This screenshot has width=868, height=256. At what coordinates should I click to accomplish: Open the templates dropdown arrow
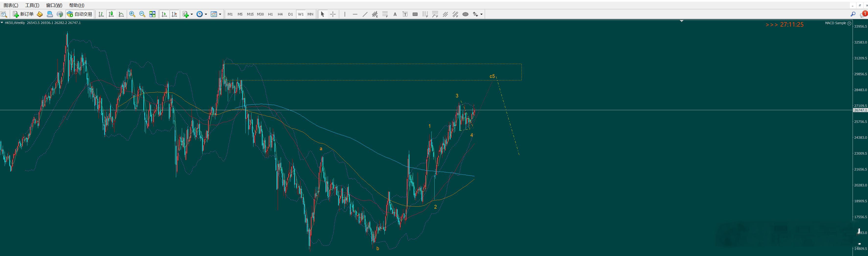[x=220, y=14]
